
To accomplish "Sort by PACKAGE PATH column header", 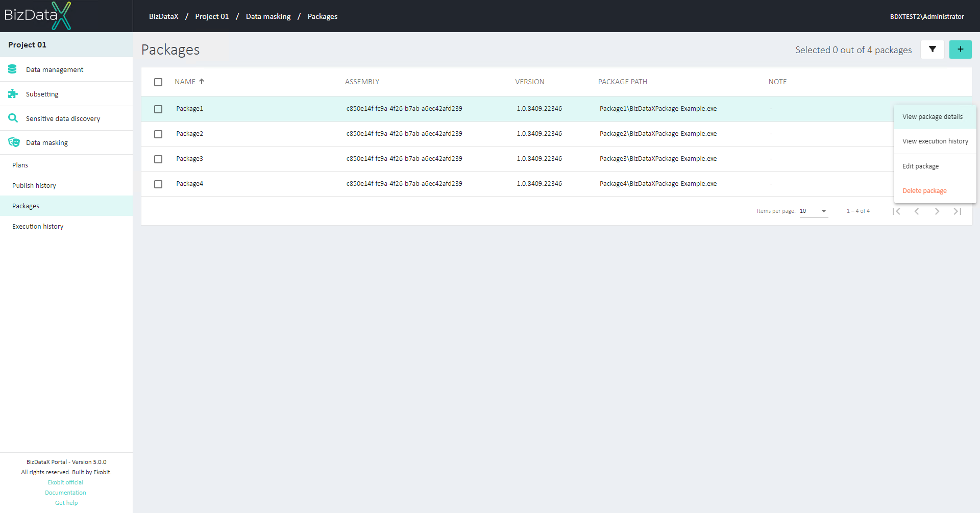I will (x=623, y=82).
